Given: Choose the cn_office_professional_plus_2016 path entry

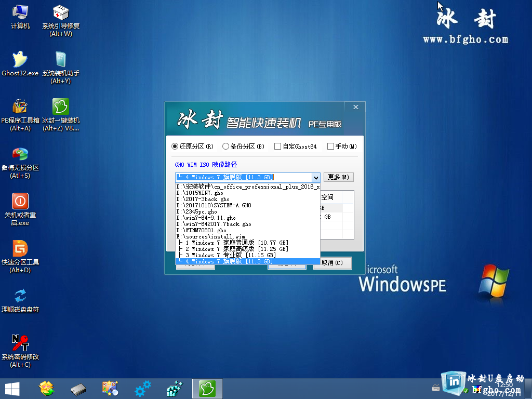Looking at the screenshot, I should pyautogui.click(x=248, y=187).
